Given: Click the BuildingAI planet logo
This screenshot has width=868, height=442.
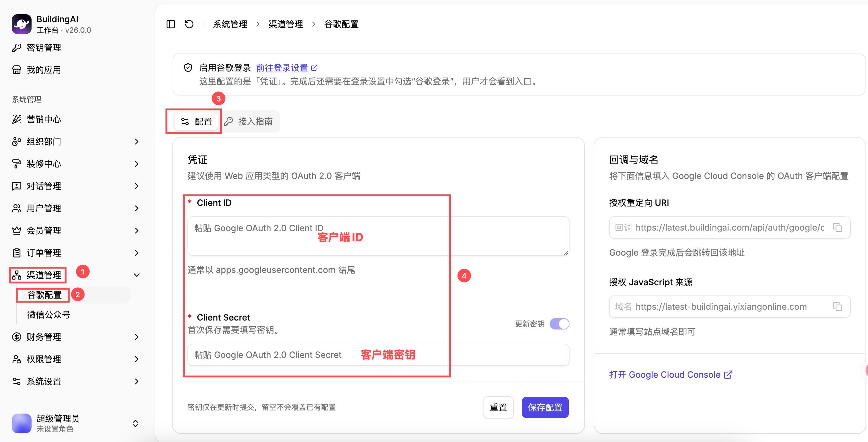Looking at the screenshot, I should pyautogui.click(x=22, y=24).
